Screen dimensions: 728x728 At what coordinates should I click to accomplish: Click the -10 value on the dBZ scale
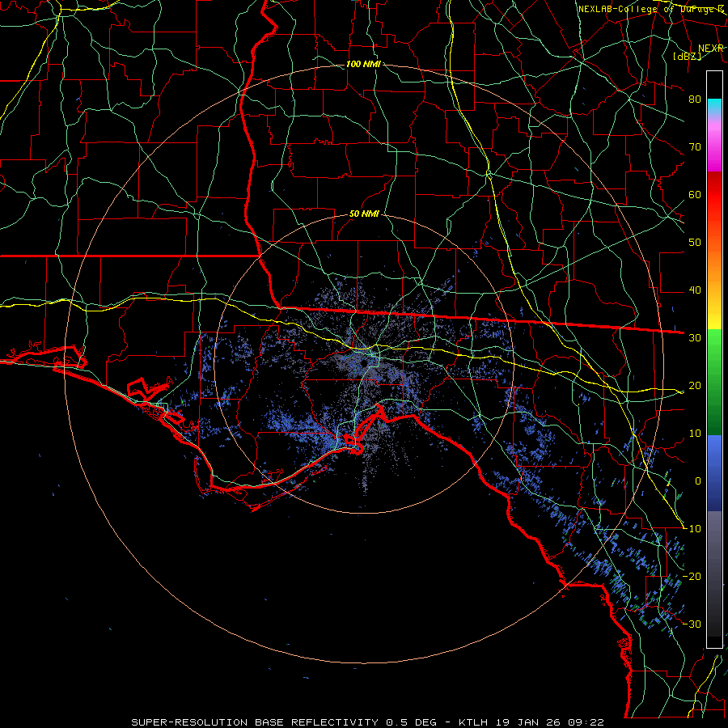(692, 528)
